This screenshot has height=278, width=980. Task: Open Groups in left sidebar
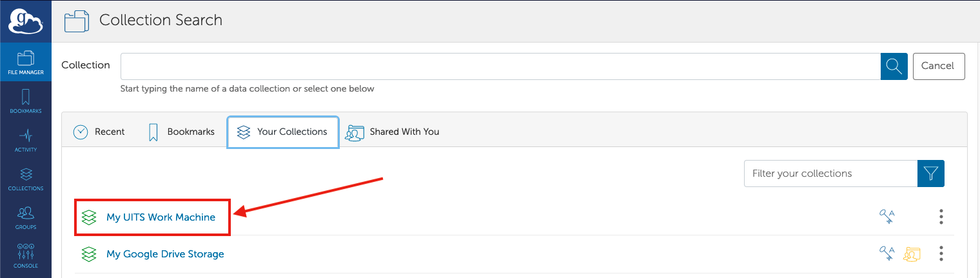click(26, 217)
